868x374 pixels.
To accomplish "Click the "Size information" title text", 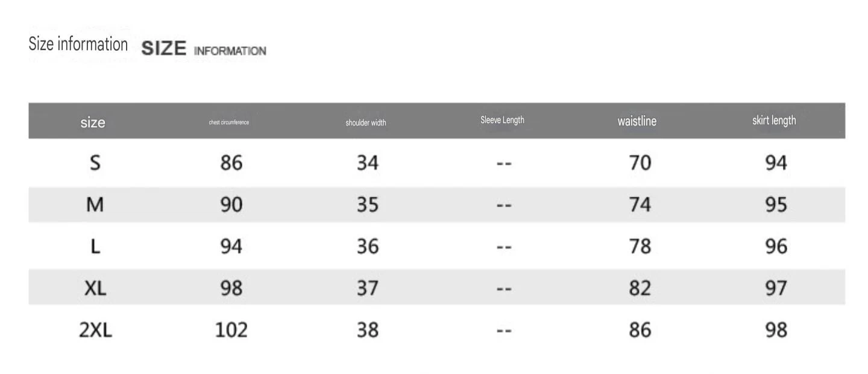I will (x=78, y=45).
